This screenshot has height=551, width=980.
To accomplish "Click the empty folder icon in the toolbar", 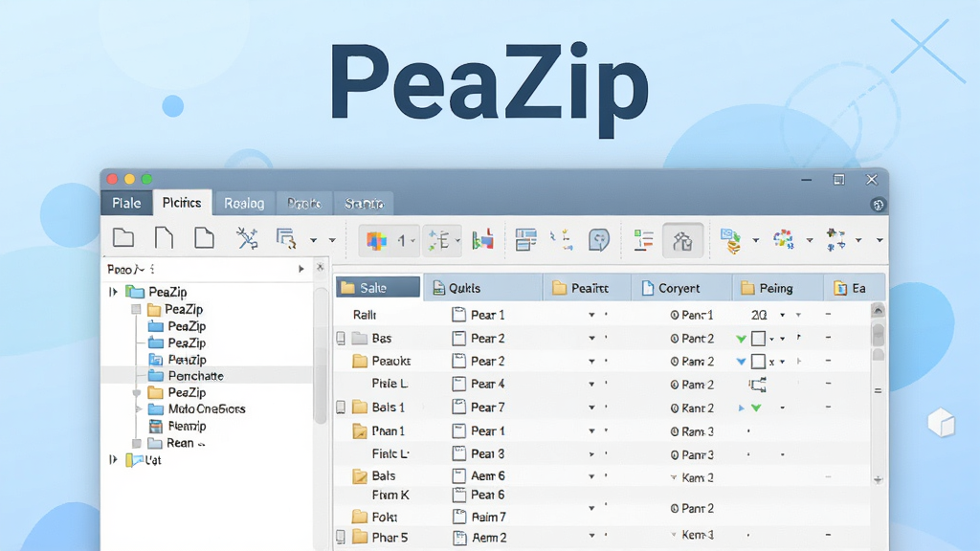I will click(x=123, y=238).
